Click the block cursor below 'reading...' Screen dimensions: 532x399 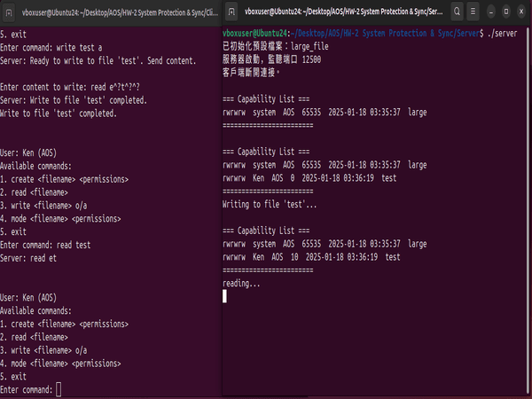click(x=224, y=296)
